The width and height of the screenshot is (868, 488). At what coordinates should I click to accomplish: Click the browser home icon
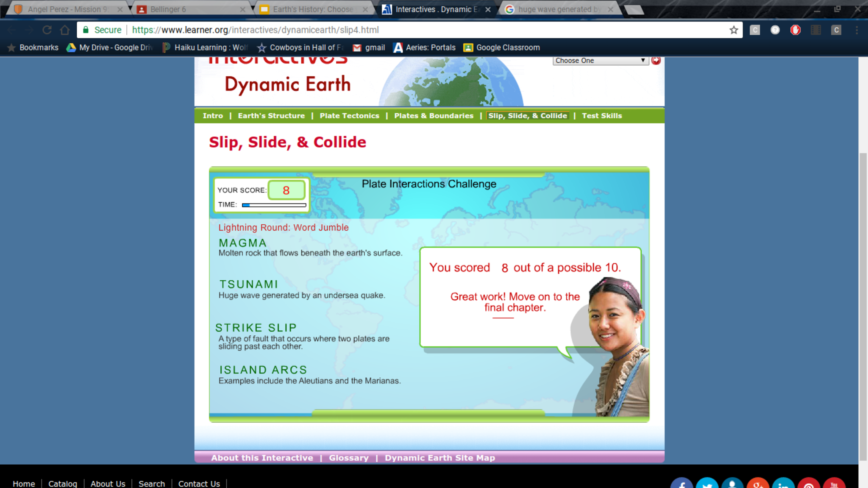(65, 30)
